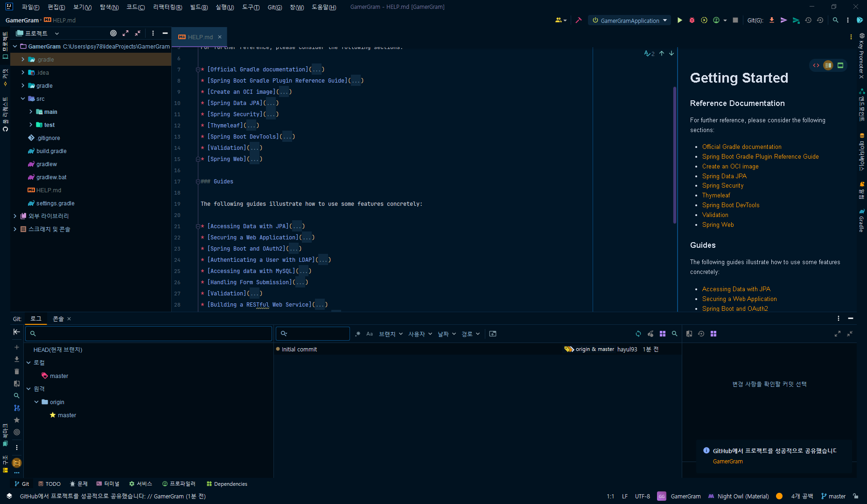The height and width of the screenshot is (504, 867).
Task: Switch to 콘솔 tab in Git panel
Action: 58,319
